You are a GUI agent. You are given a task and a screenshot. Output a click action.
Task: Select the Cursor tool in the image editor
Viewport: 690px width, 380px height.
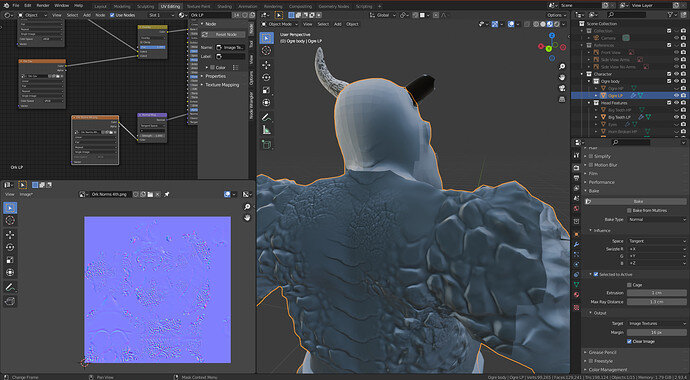tap(10, 220)
